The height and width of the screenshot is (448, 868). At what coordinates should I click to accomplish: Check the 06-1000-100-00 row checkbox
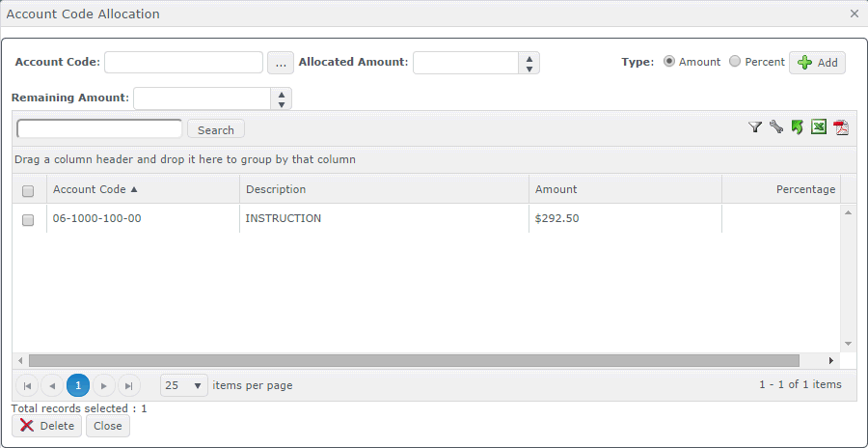click(x=28, y=219)
